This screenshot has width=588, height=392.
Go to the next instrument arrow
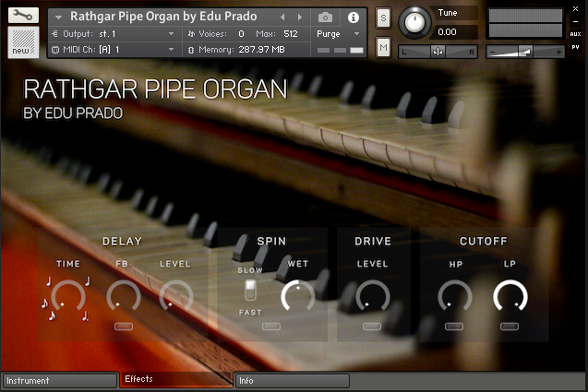298,17
